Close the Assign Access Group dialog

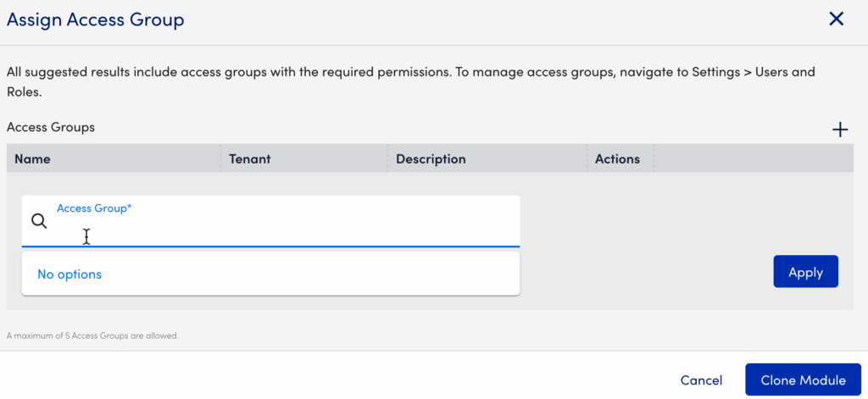[x=836, y=19]
